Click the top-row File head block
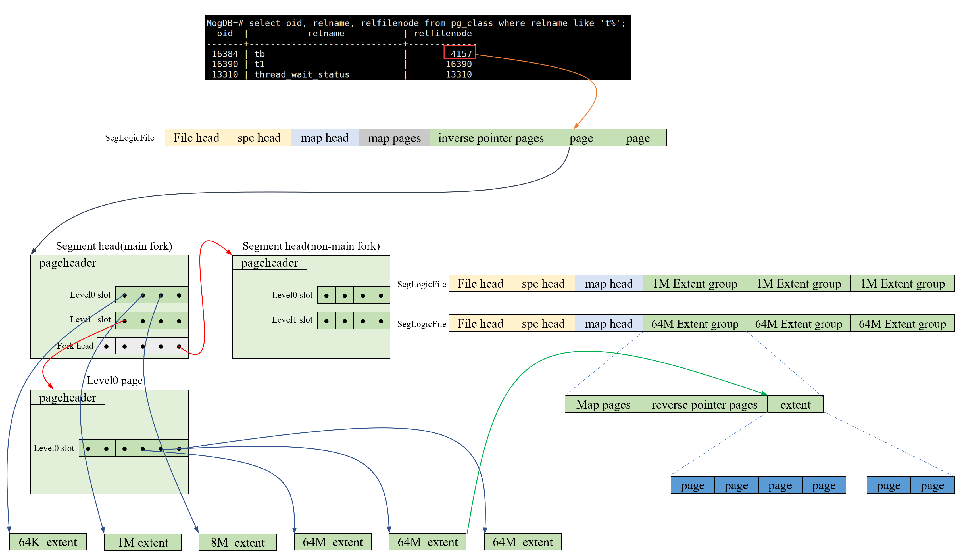The width and height of the screenshot is (965, 560). coord(196,138)
